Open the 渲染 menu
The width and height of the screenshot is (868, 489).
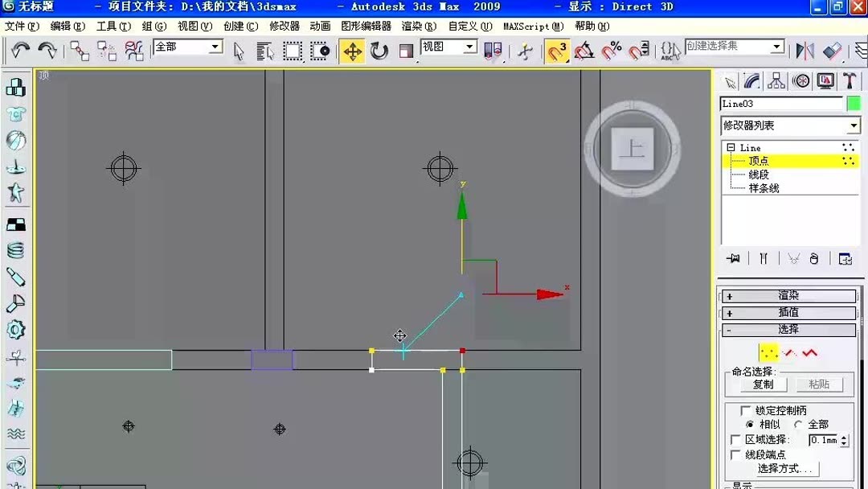coord(417,26)
